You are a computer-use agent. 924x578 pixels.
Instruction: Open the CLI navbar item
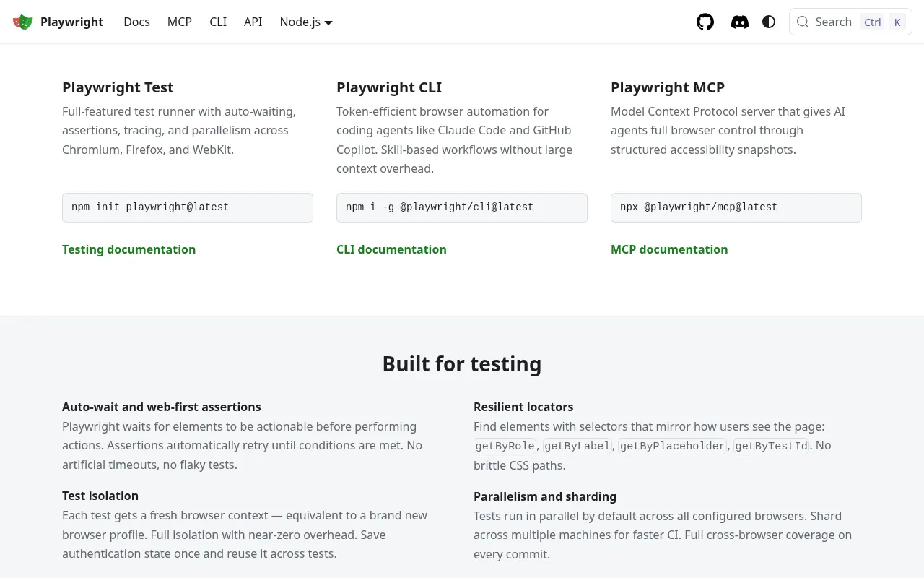coord(218,22)
